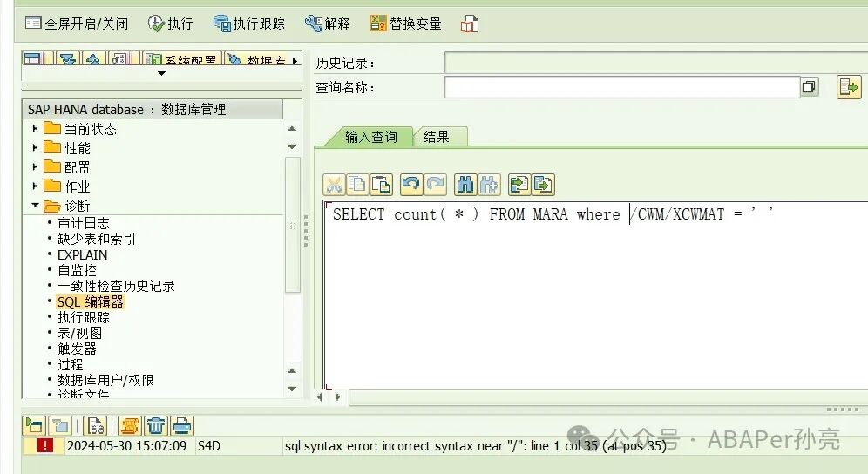Click tree scrollbar down arrow below top arrow
This screenshot has height=474, width=868.
tap(292, 146)
